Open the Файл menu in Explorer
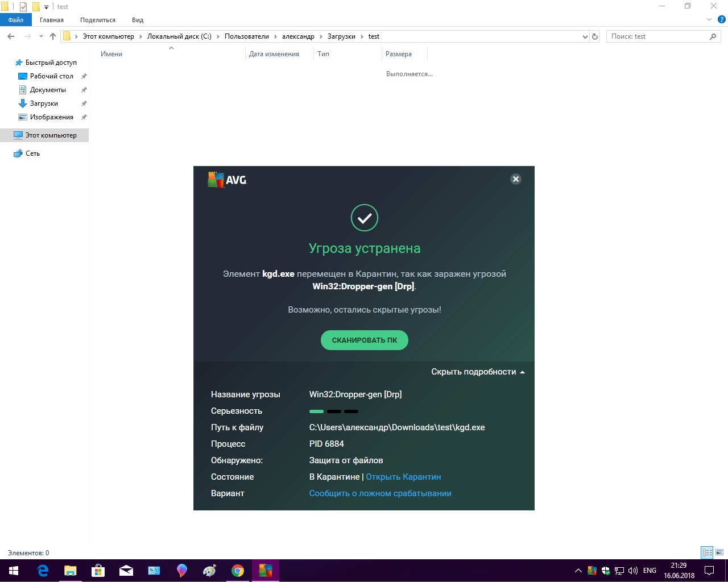This screenshot has width=728, height=582. pos(16,20)
